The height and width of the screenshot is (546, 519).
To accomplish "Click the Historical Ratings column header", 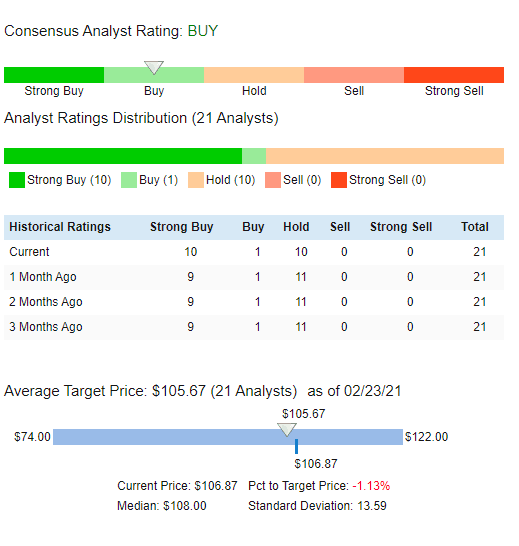I will point(60,227).
